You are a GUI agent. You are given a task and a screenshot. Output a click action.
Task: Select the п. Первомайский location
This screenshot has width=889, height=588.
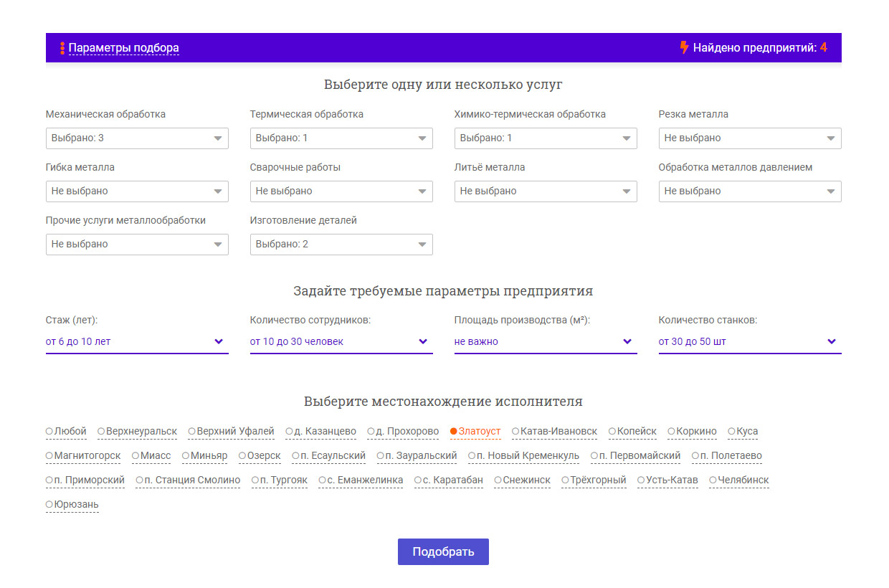click(x=635, y=456)
